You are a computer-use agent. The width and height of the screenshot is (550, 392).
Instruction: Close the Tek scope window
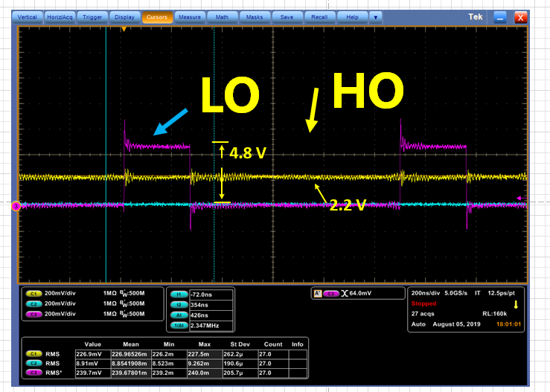[x=521, y=18]
